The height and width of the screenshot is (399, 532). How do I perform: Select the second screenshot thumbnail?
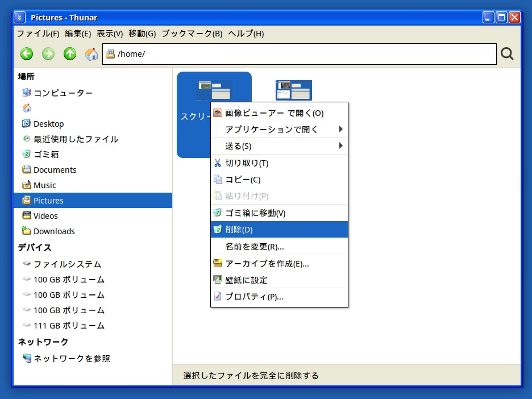293,90
